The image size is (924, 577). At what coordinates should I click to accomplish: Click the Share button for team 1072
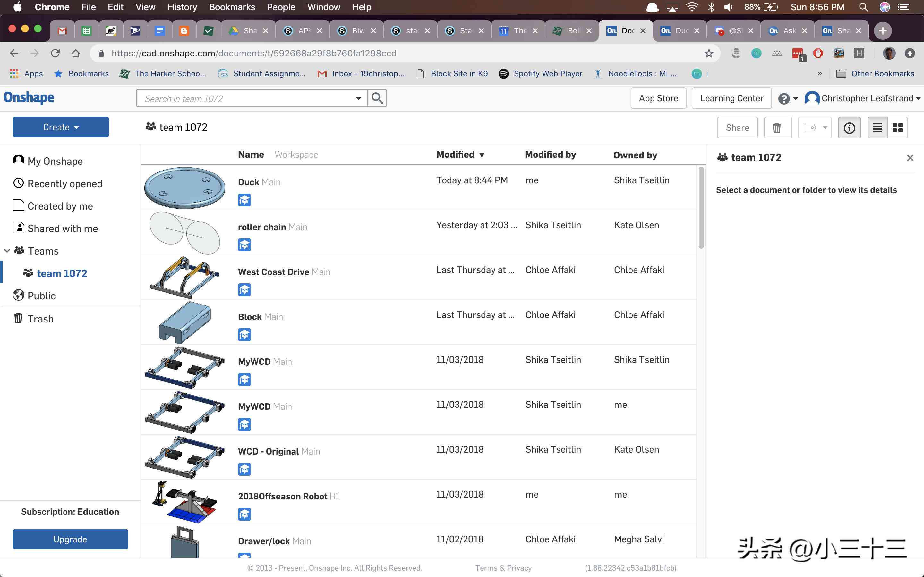737,128
